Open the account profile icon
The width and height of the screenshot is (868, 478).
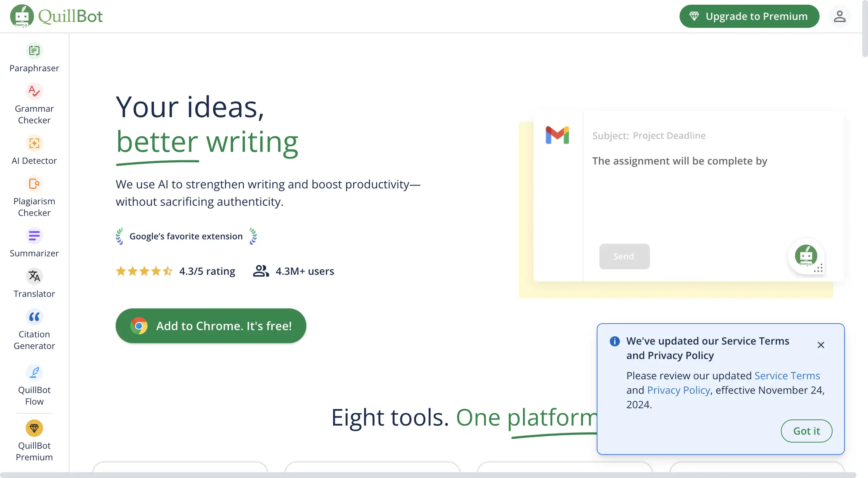point(840,16)
